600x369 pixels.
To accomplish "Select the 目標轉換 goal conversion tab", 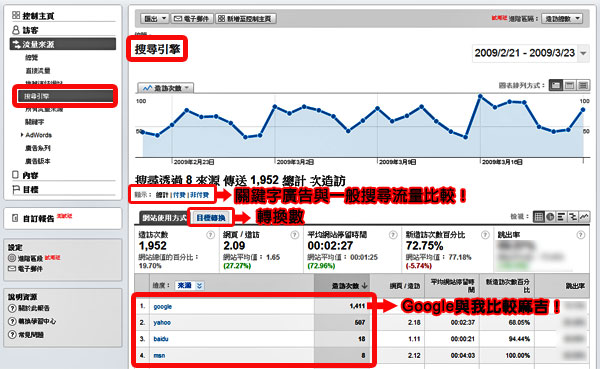I will pyautogui.click(x=210, y=218).
